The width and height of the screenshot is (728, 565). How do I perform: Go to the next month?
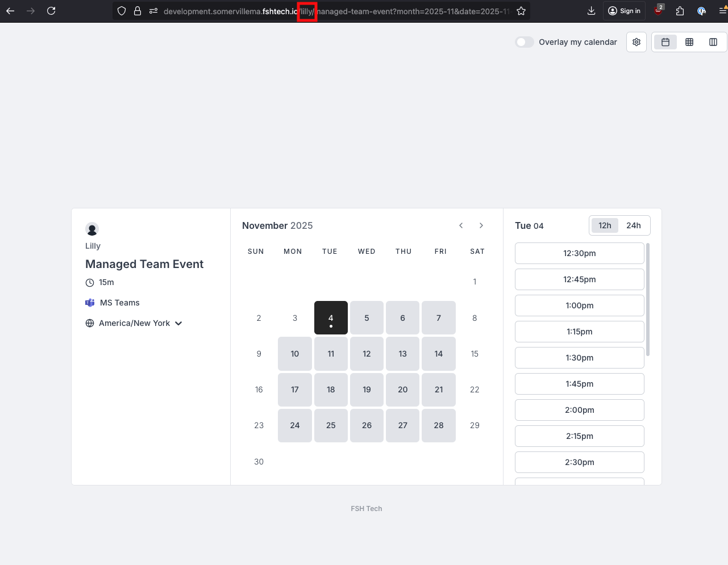point(481,225)
